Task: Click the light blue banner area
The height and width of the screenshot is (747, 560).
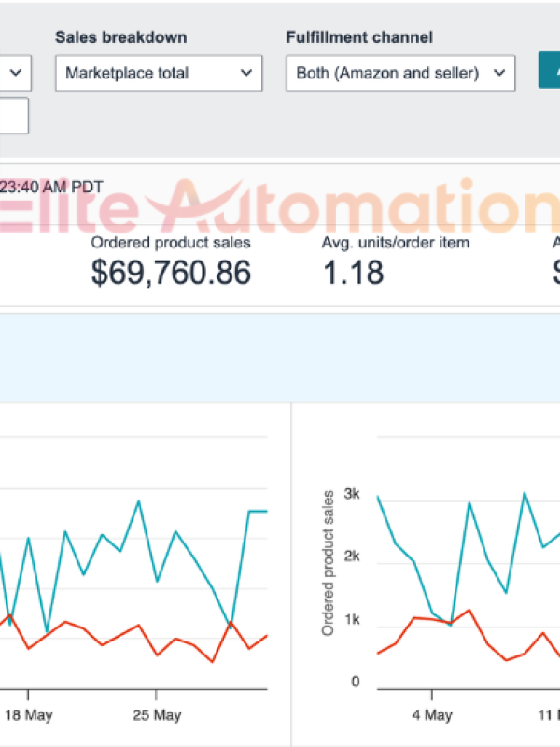Action: (280, 358)
